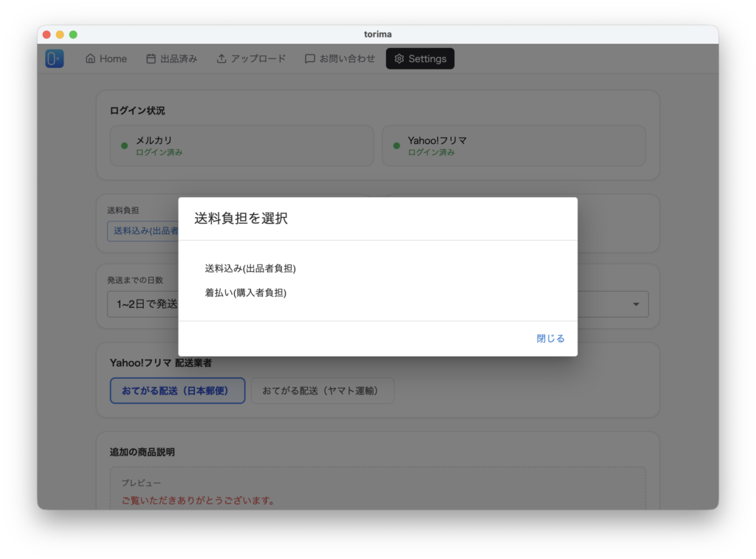This screenshot has height=559, width=756.
Task: Select おてがる配送（日本郵便） shipping carrier
Action: (x=177, y=391)
